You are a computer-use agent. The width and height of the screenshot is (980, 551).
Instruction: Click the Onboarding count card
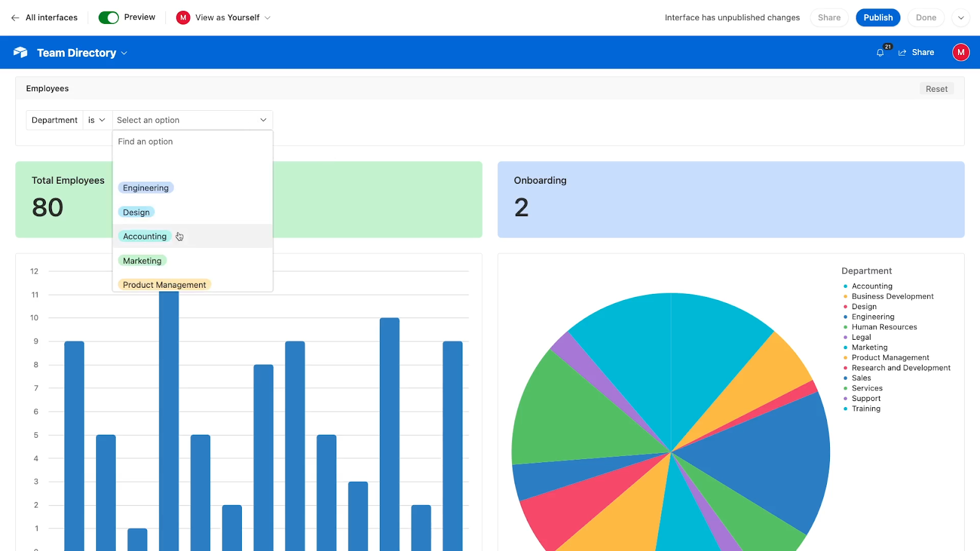(x=731, y=200)
